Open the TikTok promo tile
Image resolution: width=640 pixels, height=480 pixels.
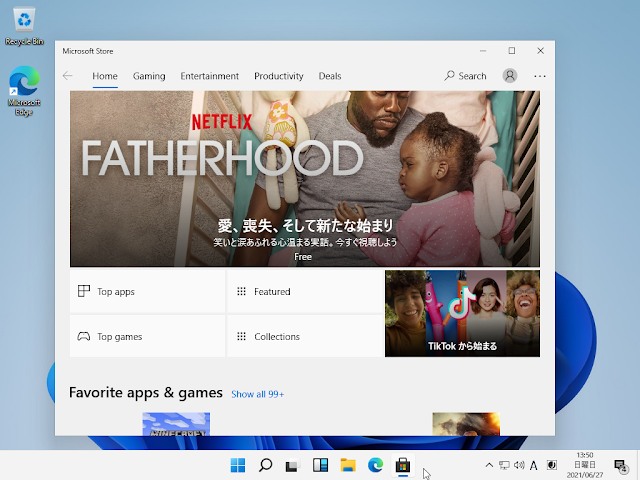pyautogui.click(x=462, y=313)
